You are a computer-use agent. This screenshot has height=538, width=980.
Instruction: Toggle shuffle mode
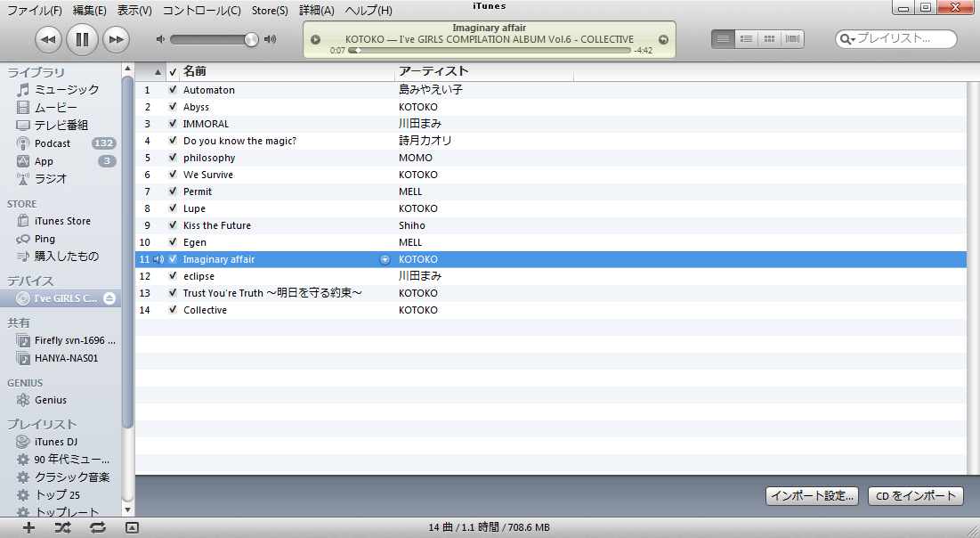tap(62, 528)
